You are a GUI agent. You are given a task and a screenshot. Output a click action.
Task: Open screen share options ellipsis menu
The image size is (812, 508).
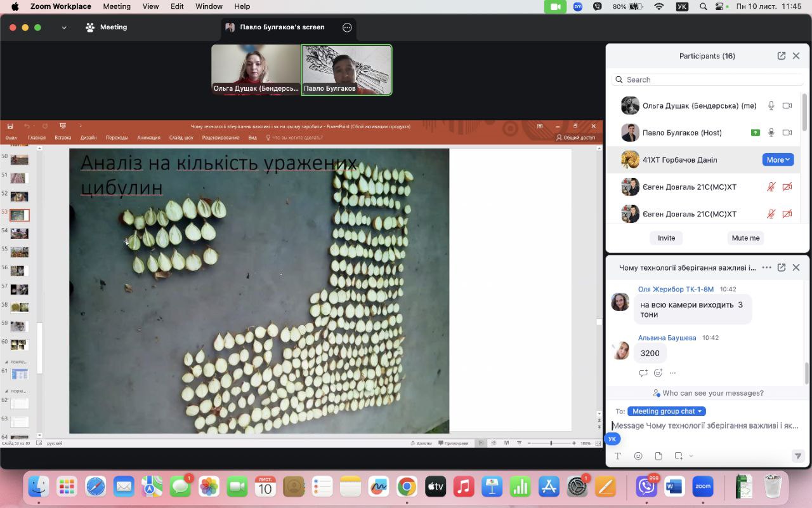pos(347,27)
